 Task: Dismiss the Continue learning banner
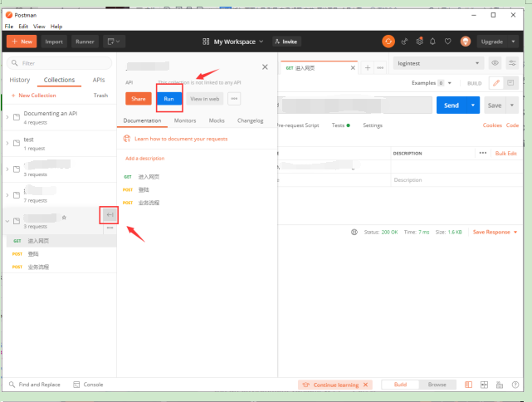point(365,385)
